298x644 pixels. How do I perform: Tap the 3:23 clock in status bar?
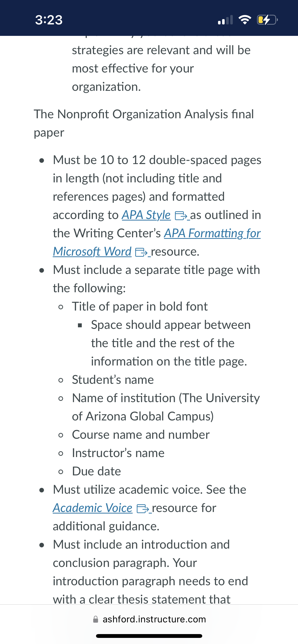click(49, 20)
